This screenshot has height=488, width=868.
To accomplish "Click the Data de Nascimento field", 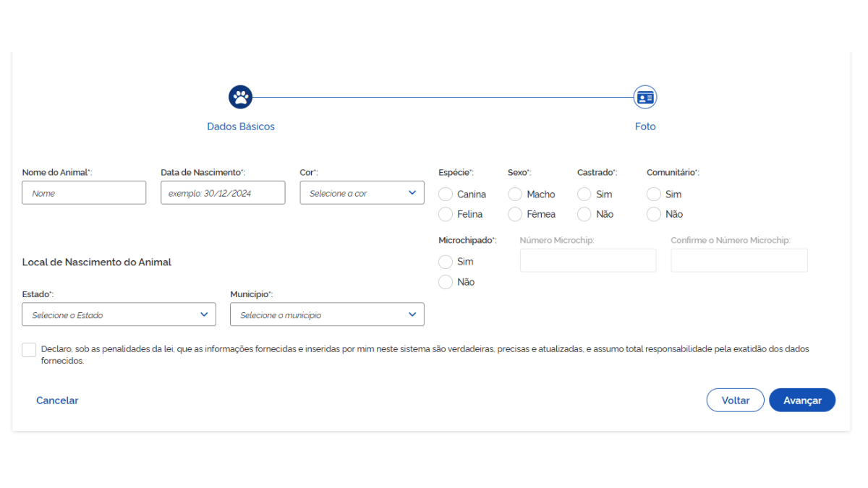I will tap(223, 193).
